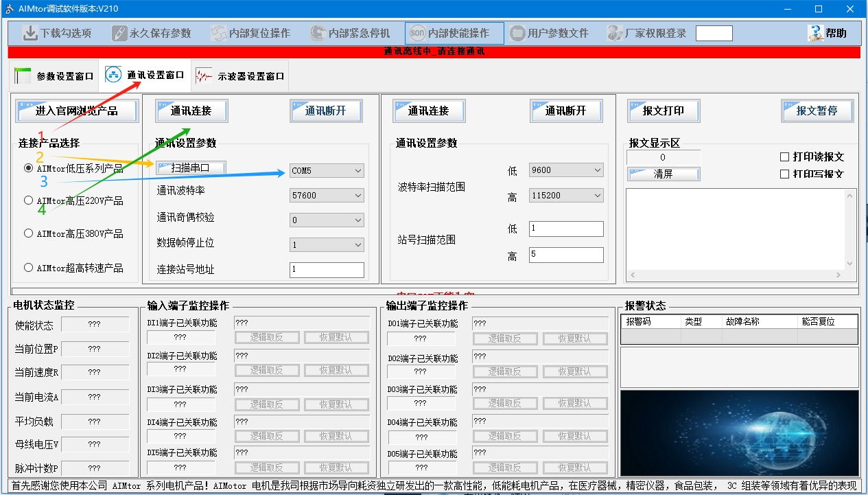Switch to 示波器设置窗口 tab
The image size is (868, 495).
coord(240,76)
